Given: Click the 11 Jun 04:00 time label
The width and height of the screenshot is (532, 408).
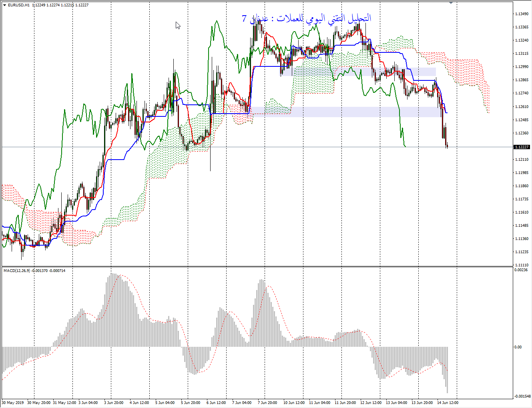Looking at the screenshot, I should [319, 403].
